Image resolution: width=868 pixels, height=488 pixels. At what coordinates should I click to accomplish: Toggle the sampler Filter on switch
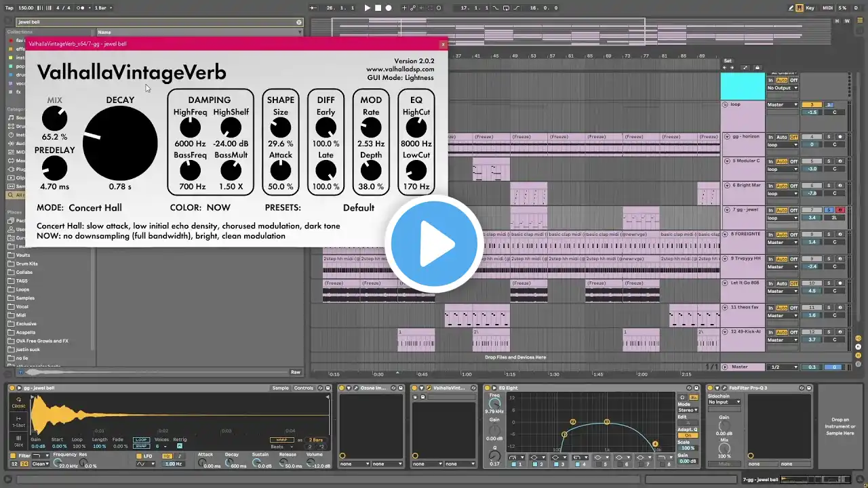tap(13, 456)
